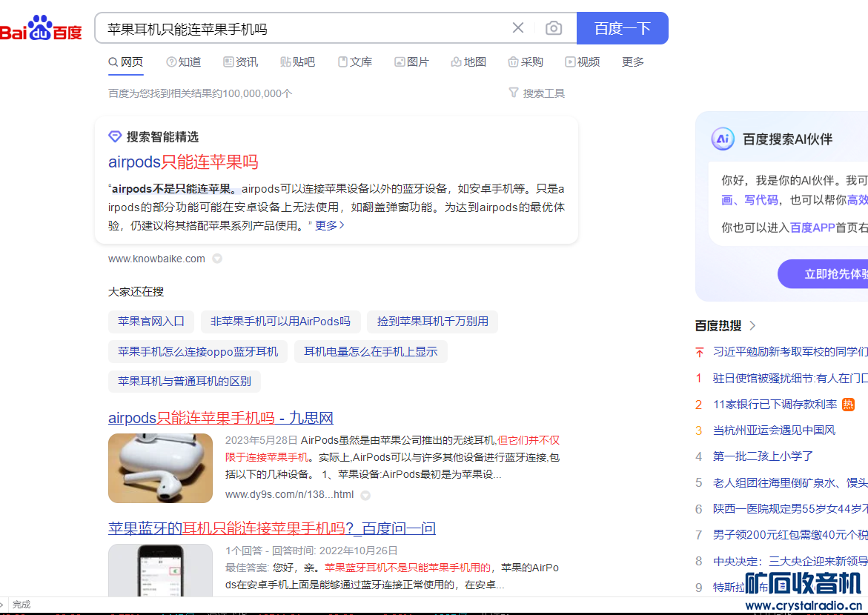Click the top-pinned arrow icon in hot list
The image size is (868, 615).
pos(699,352)
